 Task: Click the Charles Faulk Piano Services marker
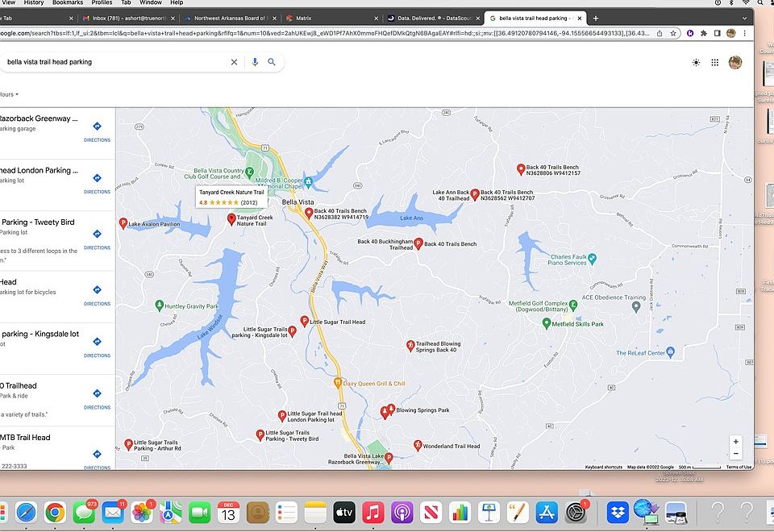click(x=593, y=259)
